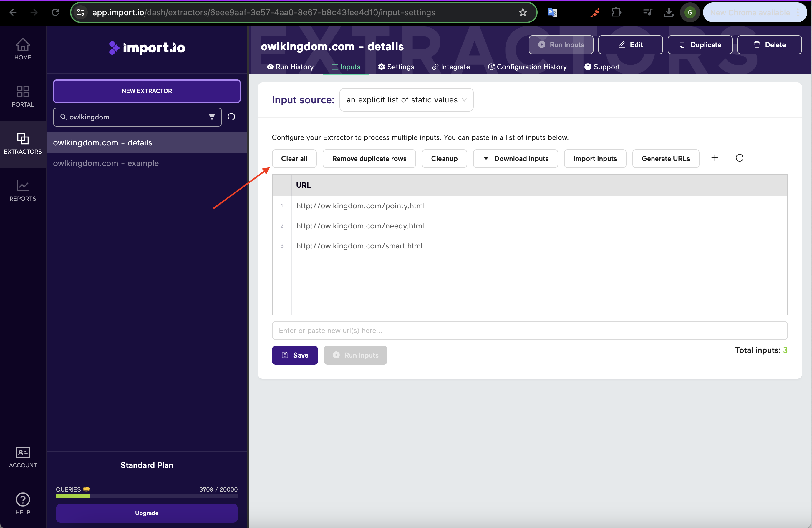Bookmark page with star icon
Viewport: 812px width, 528px height.
(522, 13)
